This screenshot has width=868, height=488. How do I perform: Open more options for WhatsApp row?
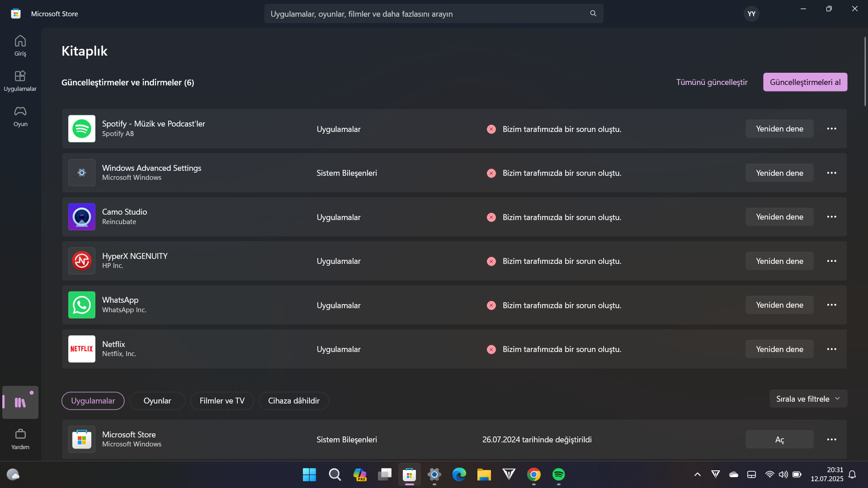point(831,305)
